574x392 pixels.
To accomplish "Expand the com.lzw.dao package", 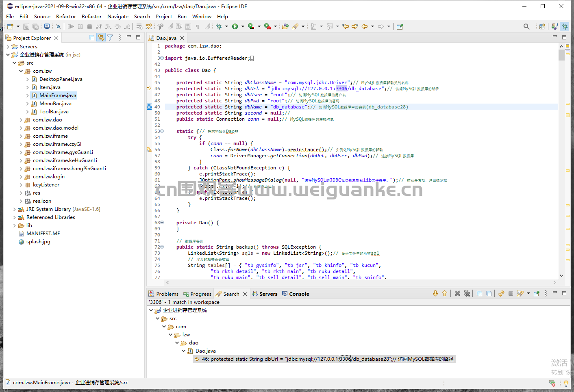I will coord(21,120).
